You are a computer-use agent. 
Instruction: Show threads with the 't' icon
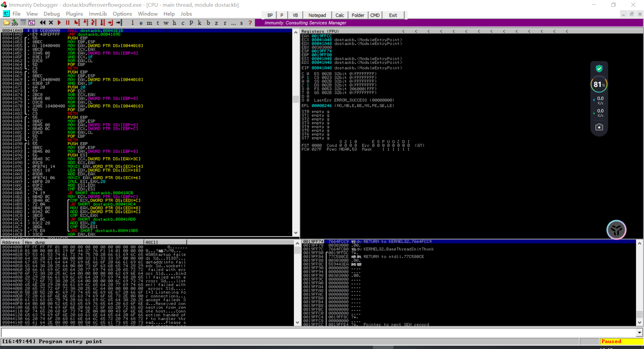coord(158,23)
